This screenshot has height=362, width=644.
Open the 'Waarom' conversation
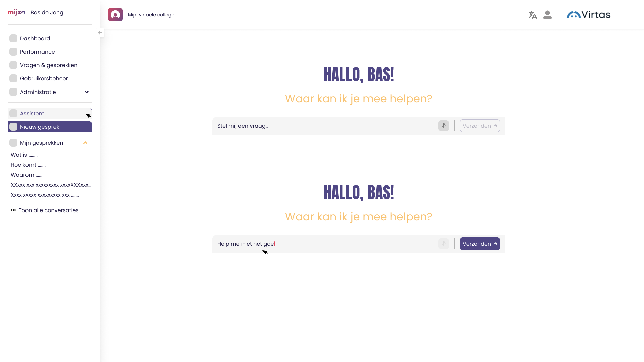click(x=27, y=175)
